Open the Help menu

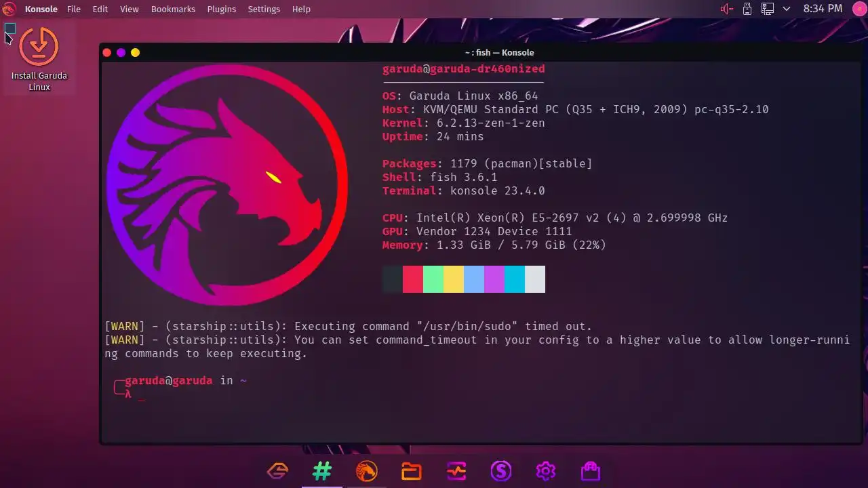301,9
